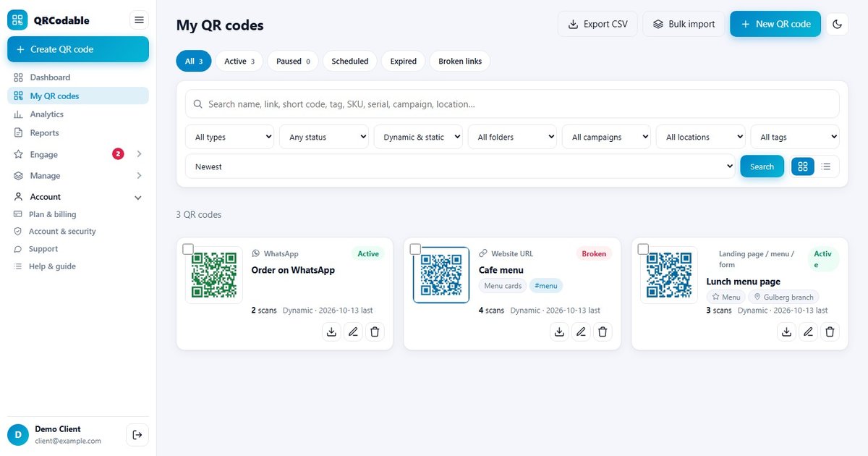The image size is (868, 456).
Task: Click Export CSV button
Action: [x=597, y=24]
